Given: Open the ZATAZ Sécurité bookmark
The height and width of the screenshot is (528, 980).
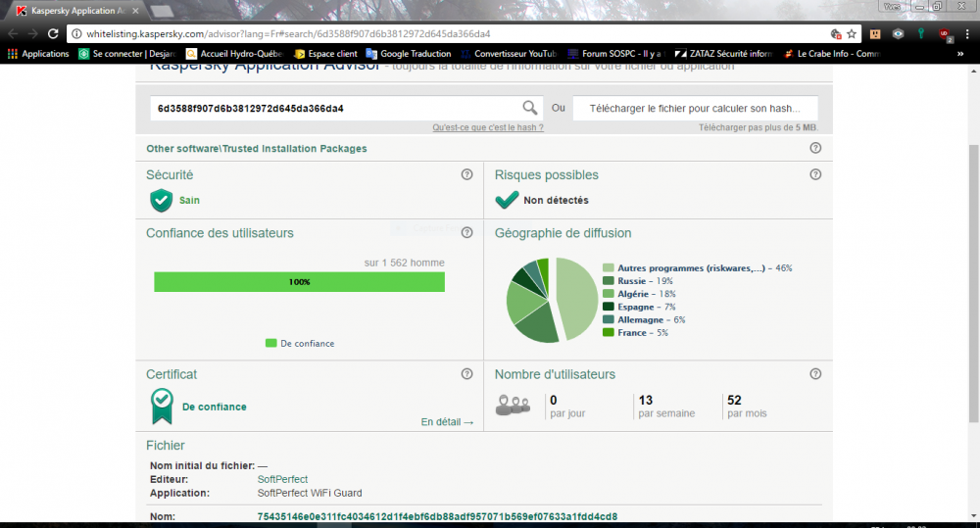Looking at the screenshot, I should (724, 54).
